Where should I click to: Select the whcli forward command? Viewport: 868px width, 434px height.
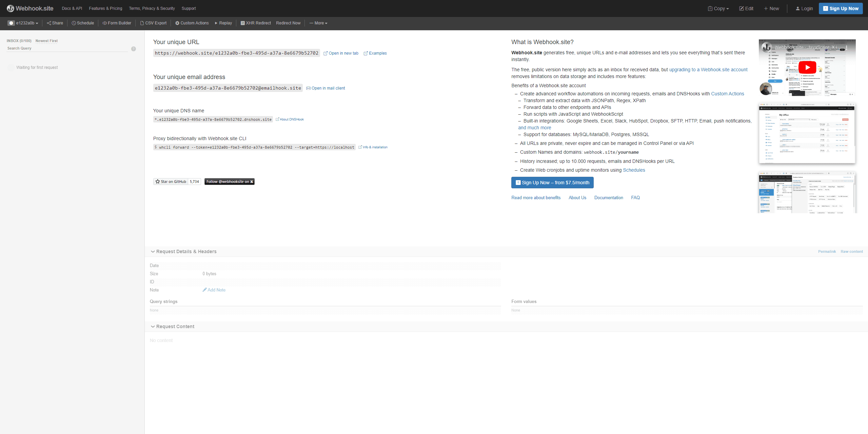pos(254,147)
